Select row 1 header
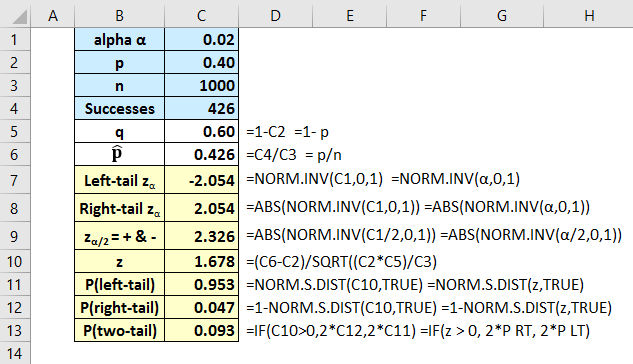This screenshot has width=633, height=364. [15, 40]
